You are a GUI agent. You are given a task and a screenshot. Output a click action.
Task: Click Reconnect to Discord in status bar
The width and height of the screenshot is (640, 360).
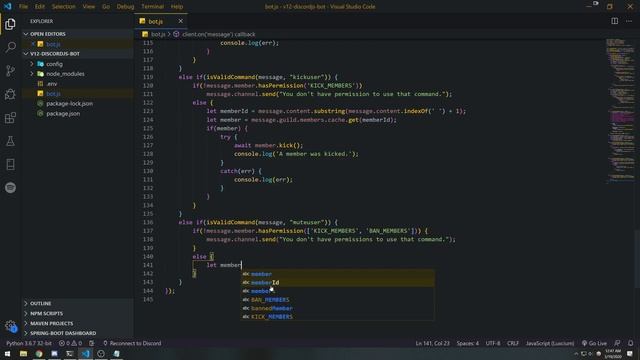(x=132, y=343)
